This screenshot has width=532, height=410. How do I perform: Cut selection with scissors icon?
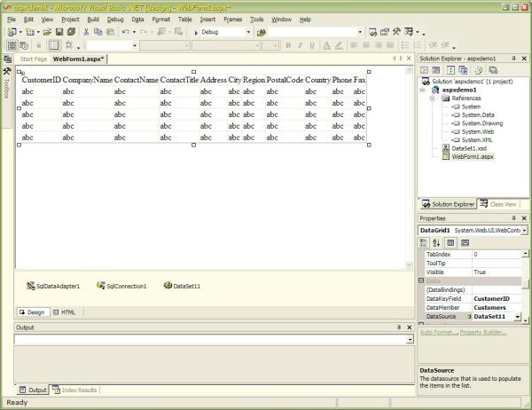pyautogui.click(x=86, y=32)
